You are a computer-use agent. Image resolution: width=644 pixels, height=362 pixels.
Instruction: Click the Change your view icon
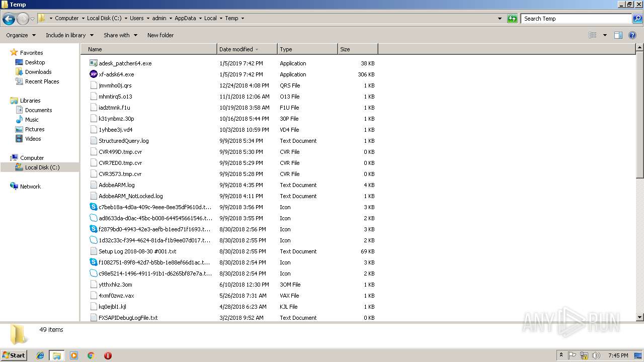593,35
